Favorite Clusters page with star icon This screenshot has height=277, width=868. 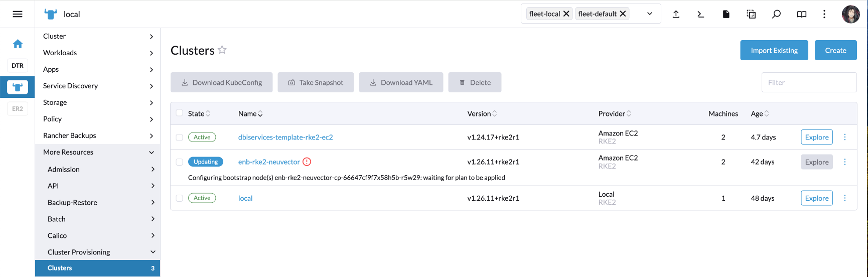click(x=222, y=50)
